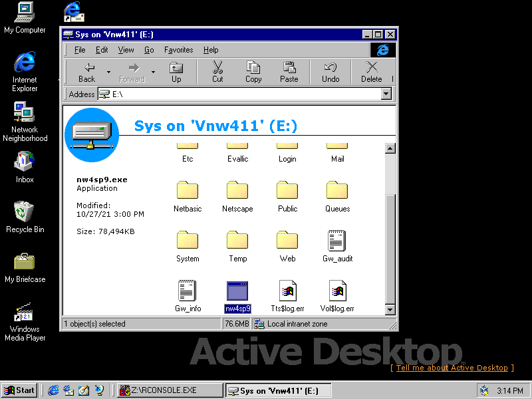This screenshot has height=399, width=532.
Task: Click the 'Local intranet zone' status entry
Action: (x=297, y=324)
